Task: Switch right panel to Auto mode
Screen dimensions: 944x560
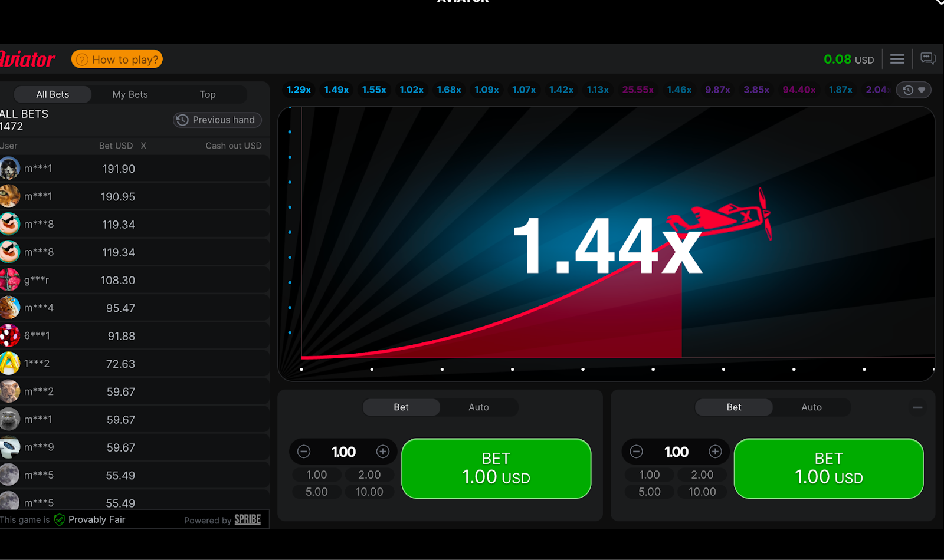Action: click(x=811, y=407)
